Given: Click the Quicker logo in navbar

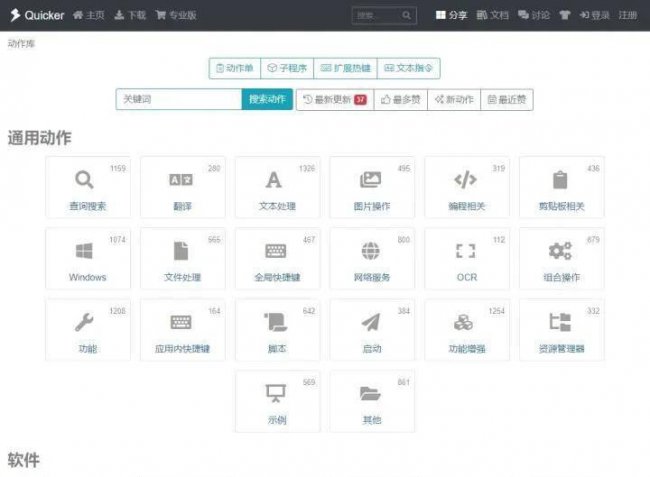Looking at the screenshot, I should pyautogui.click(x=37, y=15).
